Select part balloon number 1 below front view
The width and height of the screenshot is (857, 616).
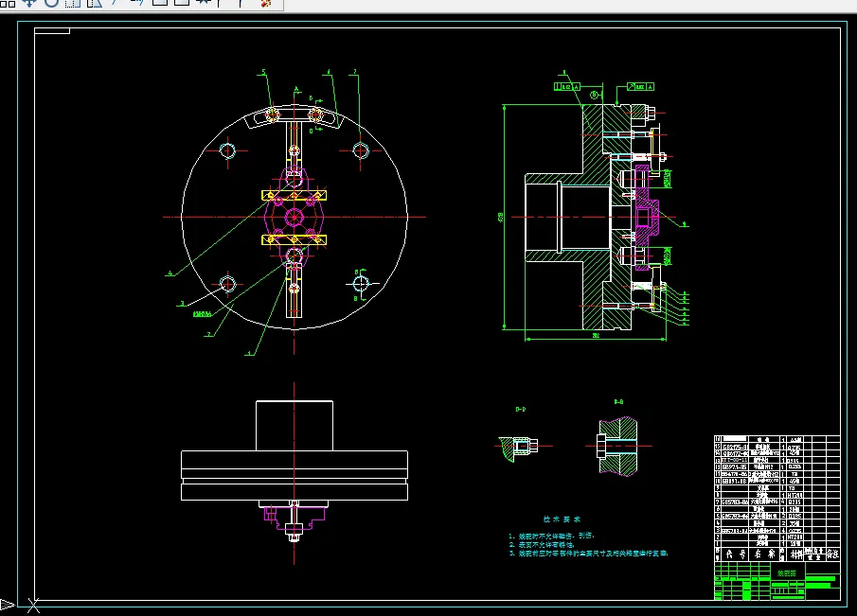[x=249, y=353]
